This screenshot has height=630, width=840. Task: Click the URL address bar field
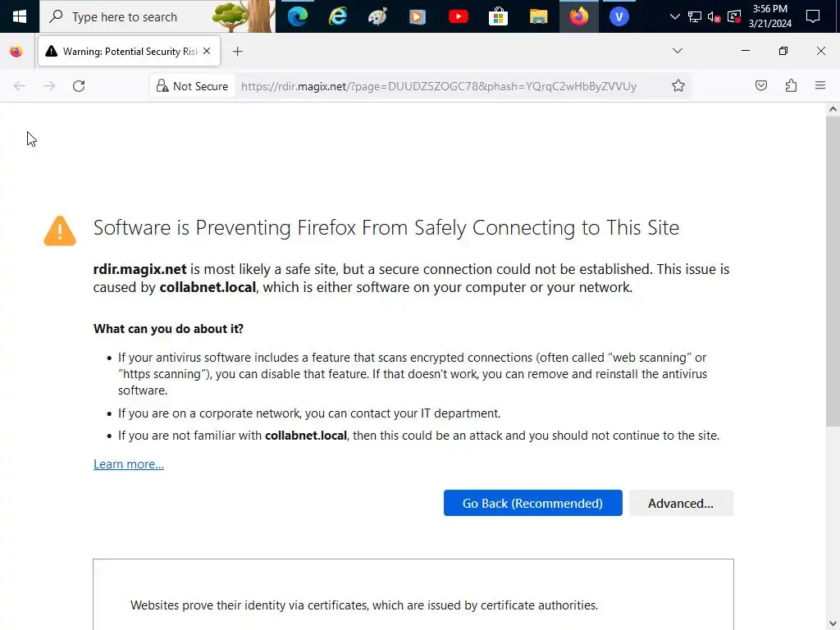coord(438,86)
